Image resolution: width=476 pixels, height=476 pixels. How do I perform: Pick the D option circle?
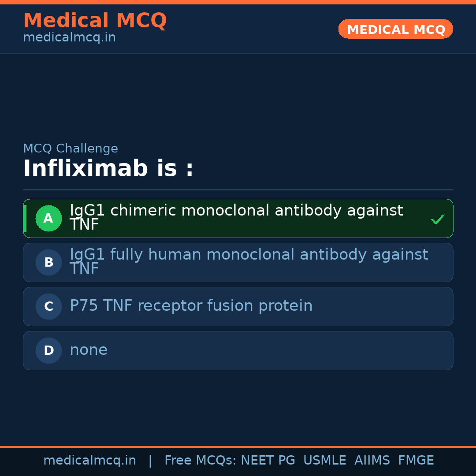point(48,350)
